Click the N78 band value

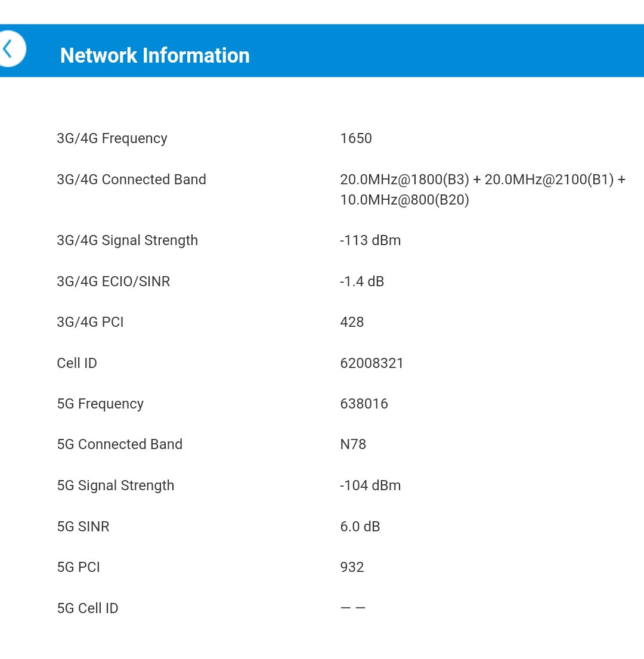(353, 444)
